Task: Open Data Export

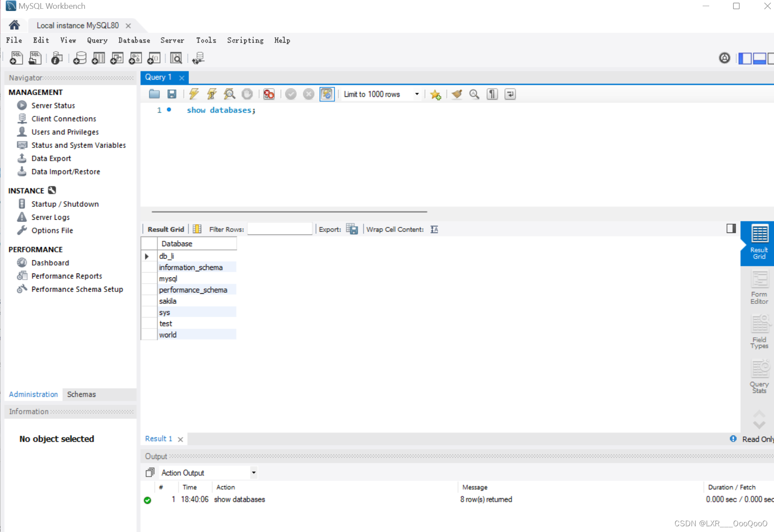Action: 51,158
